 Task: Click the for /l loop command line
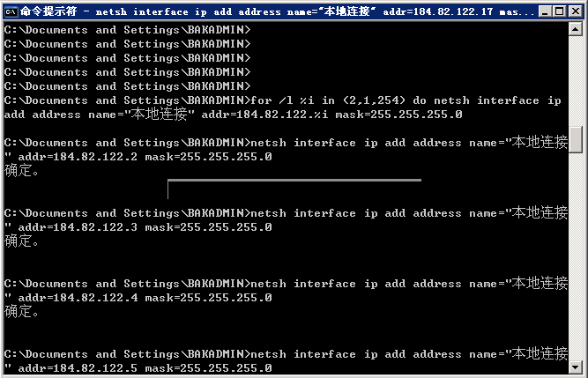click(283, 107)
